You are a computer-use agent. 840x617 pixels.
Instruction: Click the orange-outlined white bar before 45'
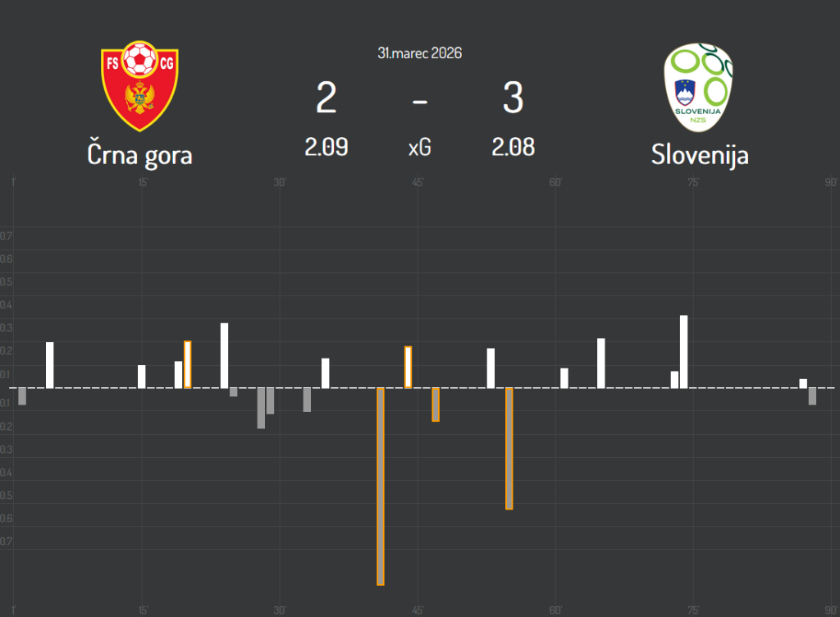click(408, 367)
